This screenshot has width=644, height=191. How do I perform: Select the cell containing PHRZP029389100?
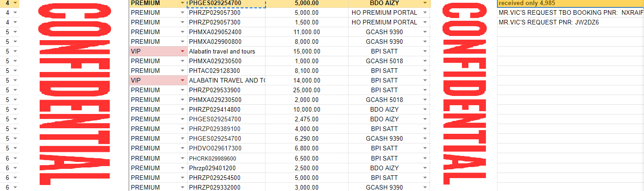point(226,129)
